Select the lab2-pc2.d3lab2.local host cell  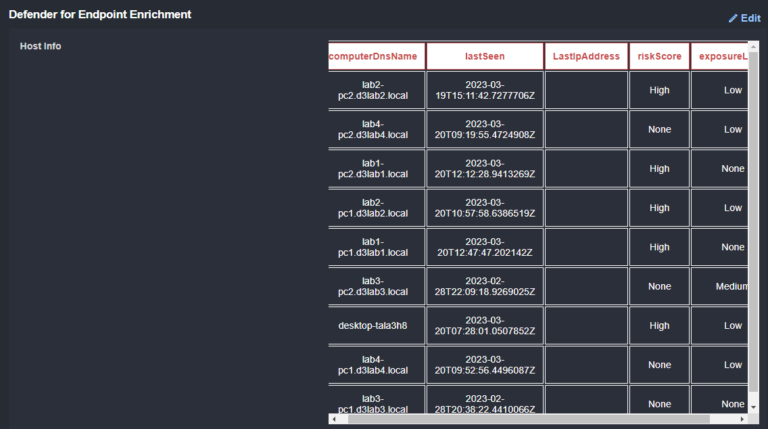pyautogui.click(x=376, y=90)
